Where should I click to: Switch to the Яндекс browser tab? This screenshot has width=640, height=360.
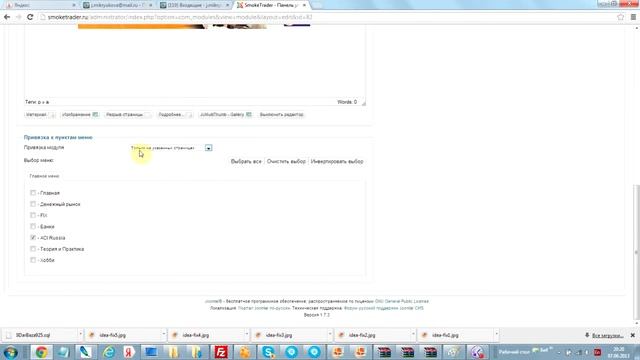[x=40, y=5]
